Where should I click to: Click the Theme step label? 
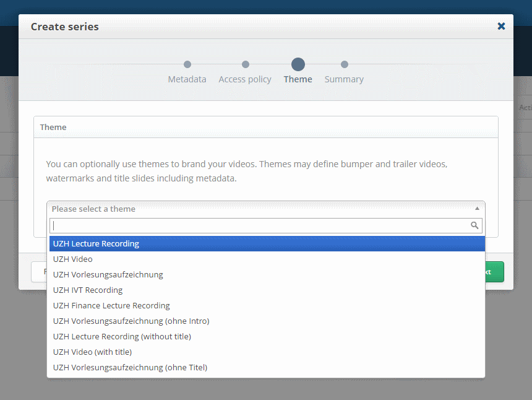click(x=298, y=79)
